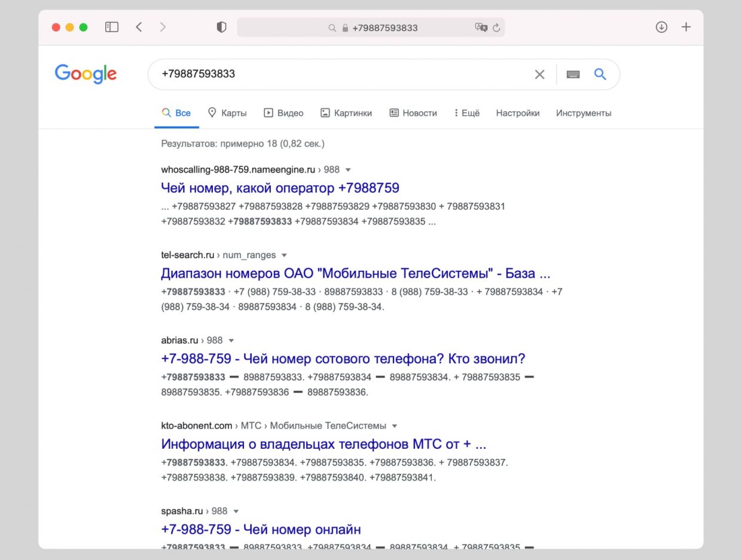Image resolution: width=742 pixels, height=560 pixels.
Task: Expand dropdown arrow beside spasha.ru 988
Action: [x=236, y=512]
